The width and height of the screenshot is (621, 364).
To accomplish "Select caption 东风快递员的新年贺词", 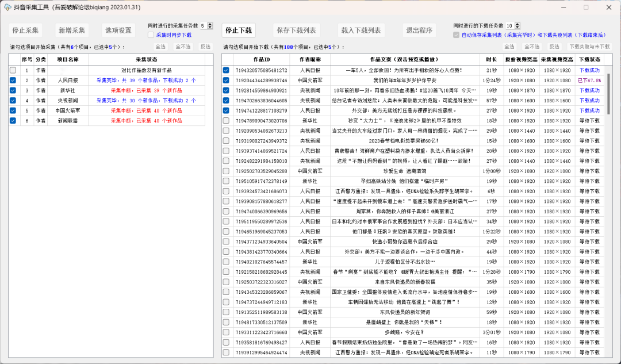I will [405, 312].
